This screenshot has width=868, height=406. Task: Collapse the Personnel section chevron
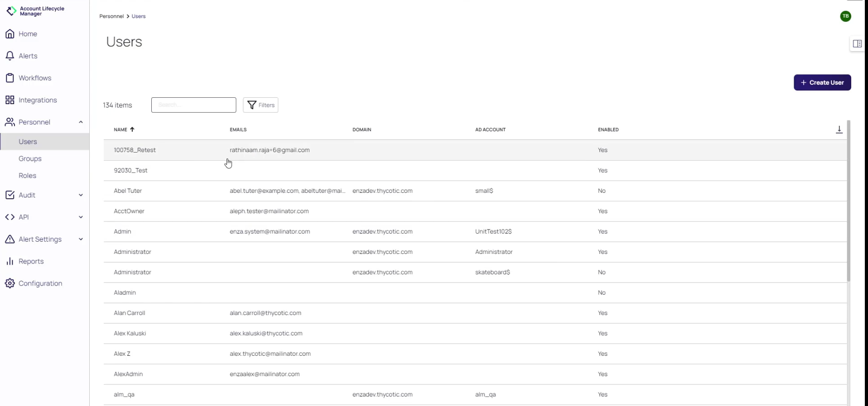(81, 122)
